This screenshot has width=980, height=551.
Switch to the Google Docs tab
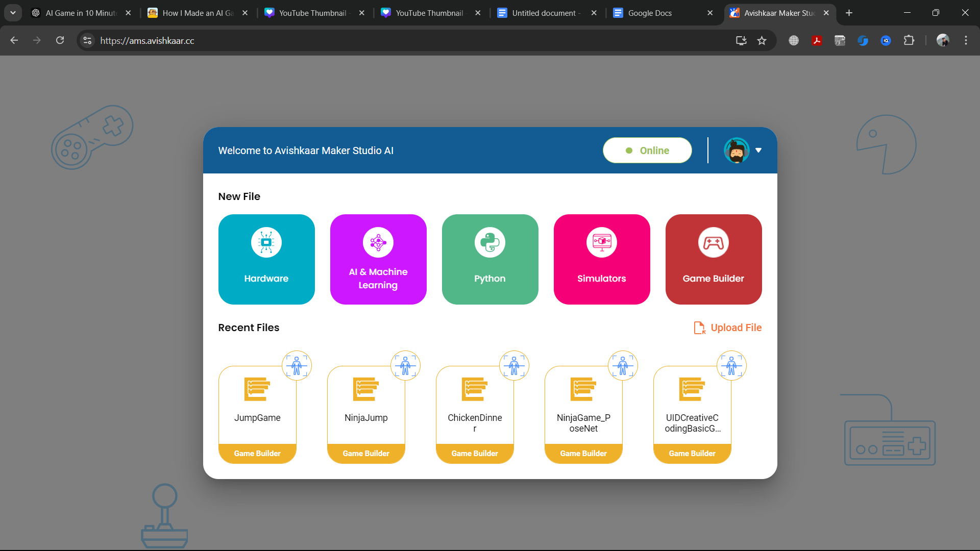(x=663, y=13)
